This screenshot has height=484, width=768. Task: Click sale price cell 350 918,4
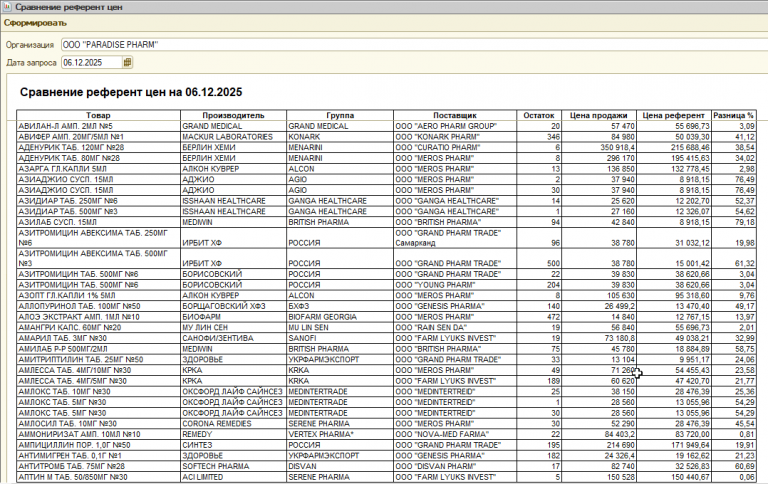pos(599,147)
